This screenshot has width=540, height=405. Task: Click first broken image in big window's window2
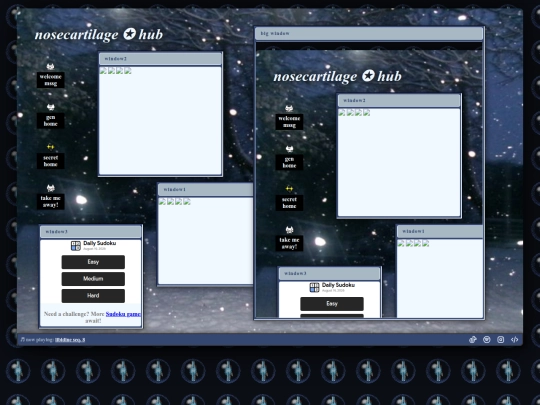342,113
